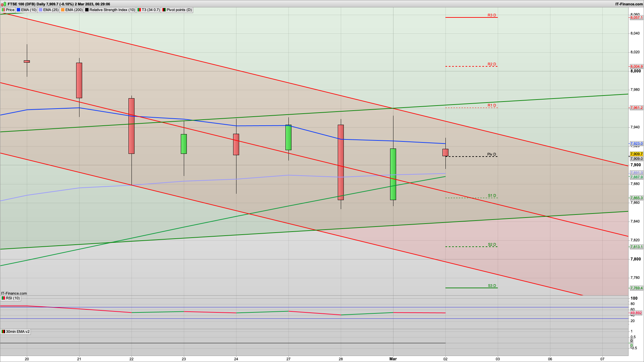644x362 pixels.
Task: Click the 49.892 RSI value tag
Action: click(636, 313)
